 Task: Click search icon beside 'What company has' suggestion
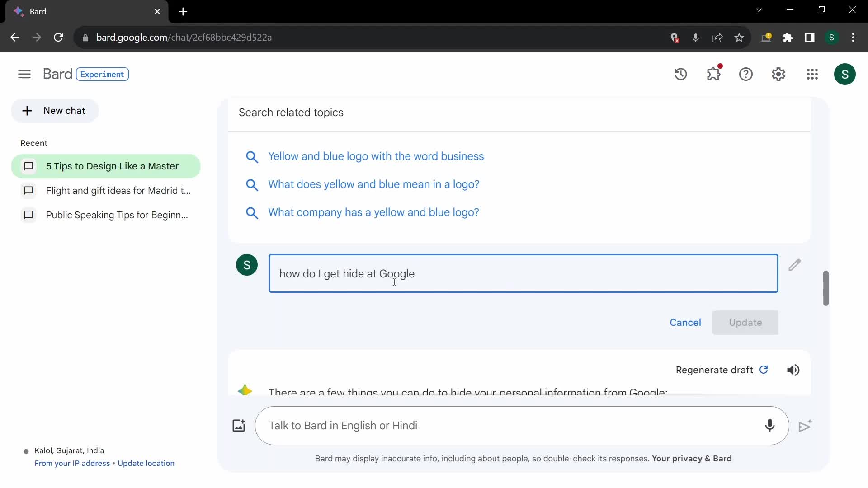(252, 213)
